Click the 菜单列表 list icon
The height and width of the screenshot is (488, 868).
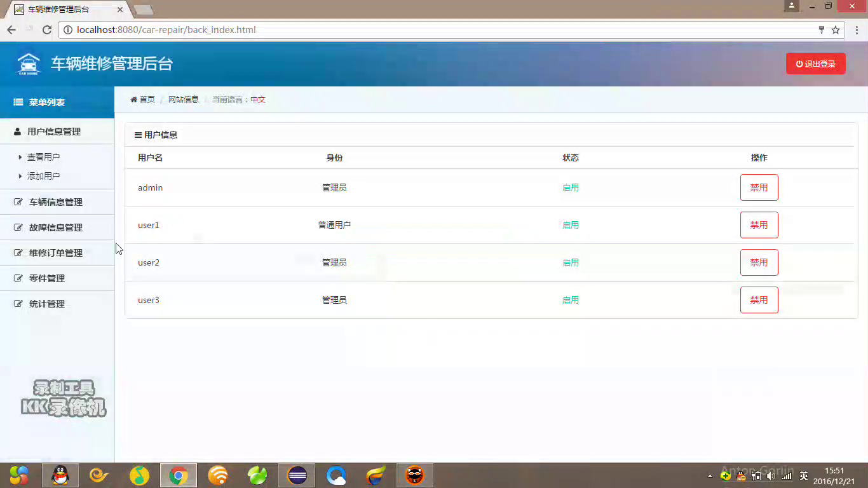tap(18, 102)
